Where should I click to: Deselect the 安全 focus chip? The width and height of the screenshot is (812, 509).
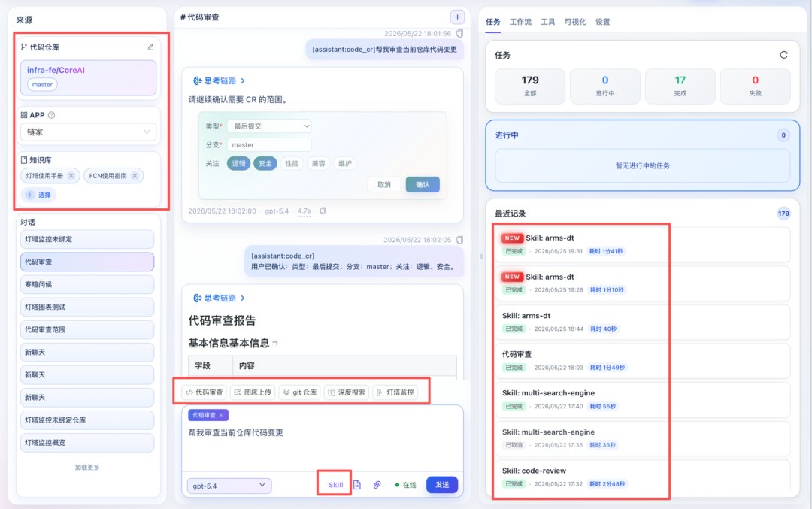[265, 164]
